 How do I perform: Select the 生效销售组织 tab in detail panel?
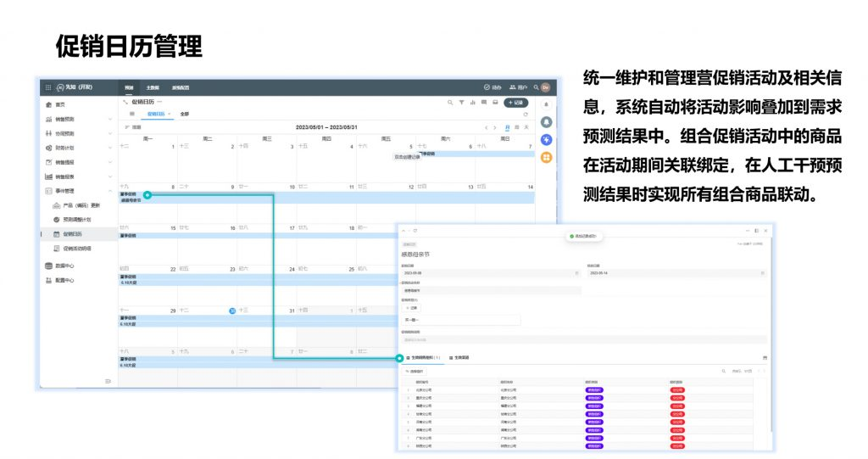[424, 357]
